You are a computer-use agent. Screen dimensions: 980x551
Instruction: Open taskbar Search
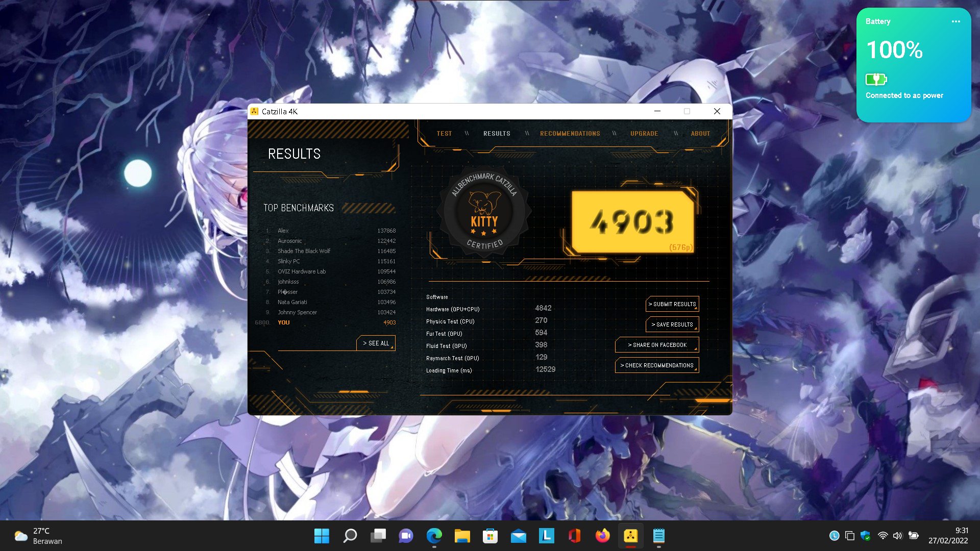click(x=350, y=536)
